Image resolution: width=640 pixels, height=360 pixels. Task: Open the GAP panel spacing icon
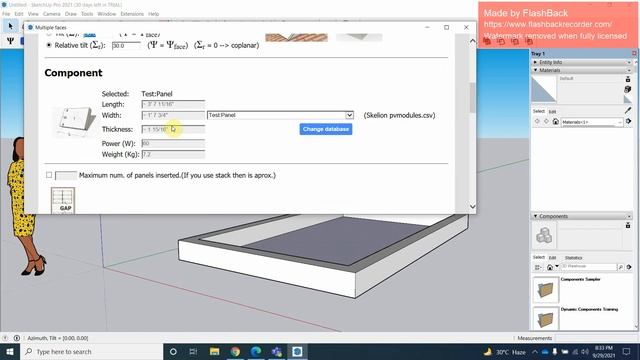(x=63, y=200)
